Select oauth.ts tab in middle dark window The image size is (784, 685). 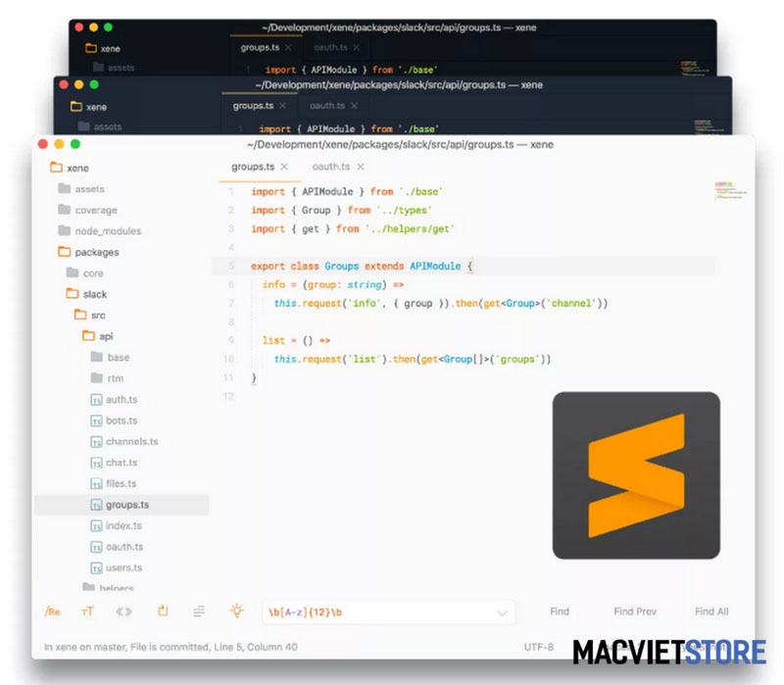[x=327, y=106]
